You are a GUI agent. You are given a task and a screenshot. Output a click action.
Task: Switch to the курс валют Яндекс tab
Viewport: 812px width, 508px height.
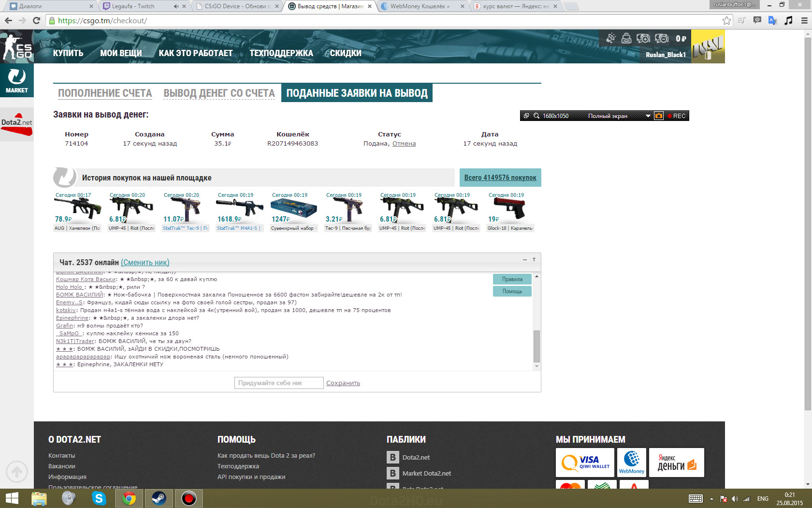[515, 6]
